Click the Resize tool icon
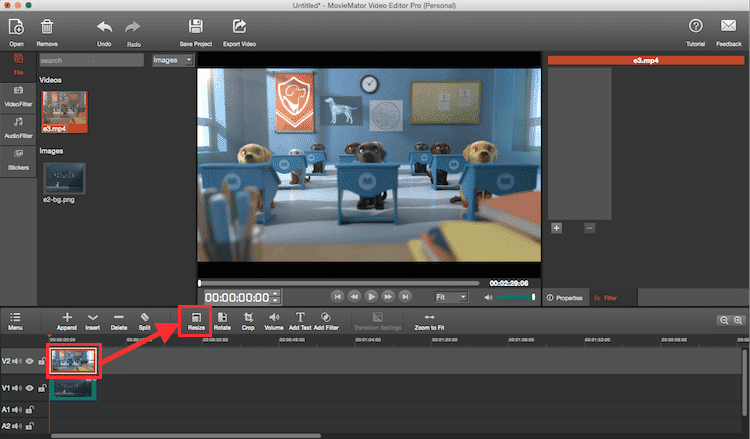This screenshot has height=439, width=750. coord(196,318)
